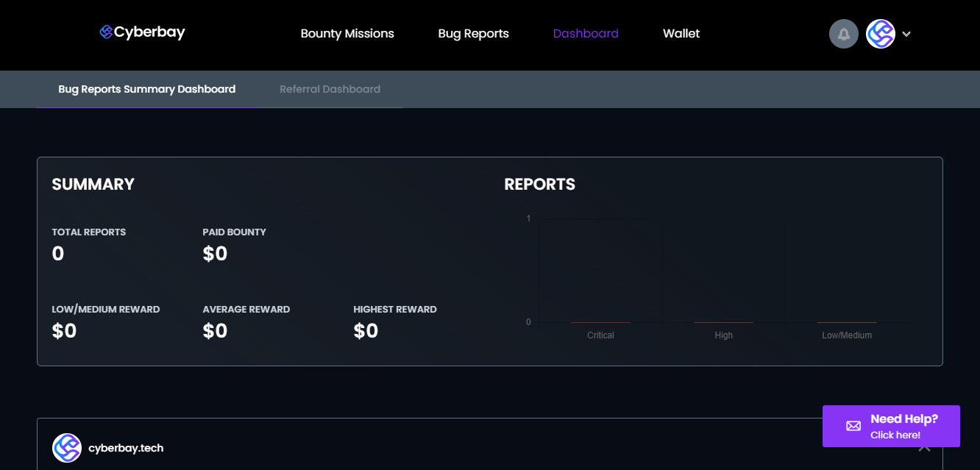
Task: Click the SUMMARY heading
Action: pos(93,185)
